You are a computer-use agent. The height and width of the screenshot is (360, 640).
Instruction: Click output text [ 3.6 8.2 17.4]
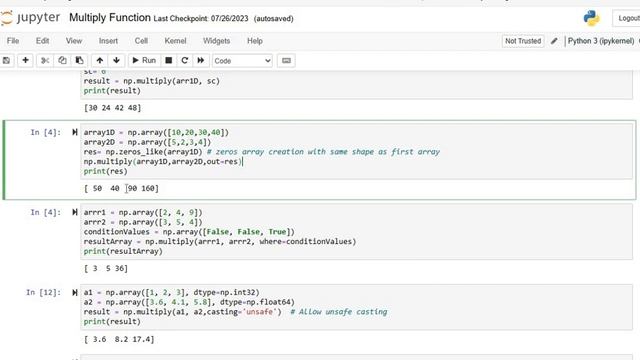[119, 339]
